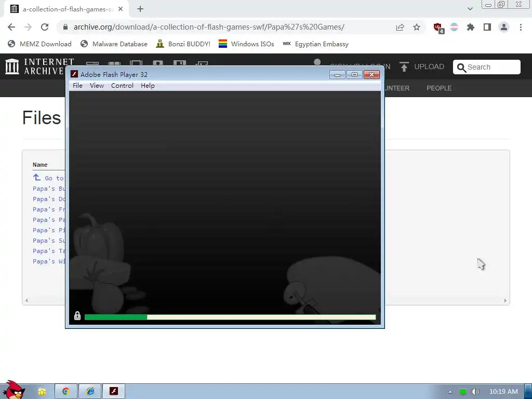The image size is (532, 399).
Task: Open the Chrome profile avatar
Action: coord(504,27)
